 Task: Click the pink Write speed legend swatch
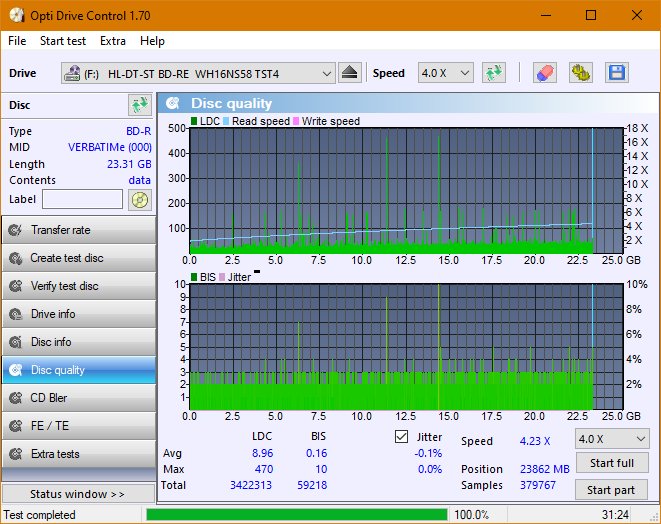(x=296, y=121)
